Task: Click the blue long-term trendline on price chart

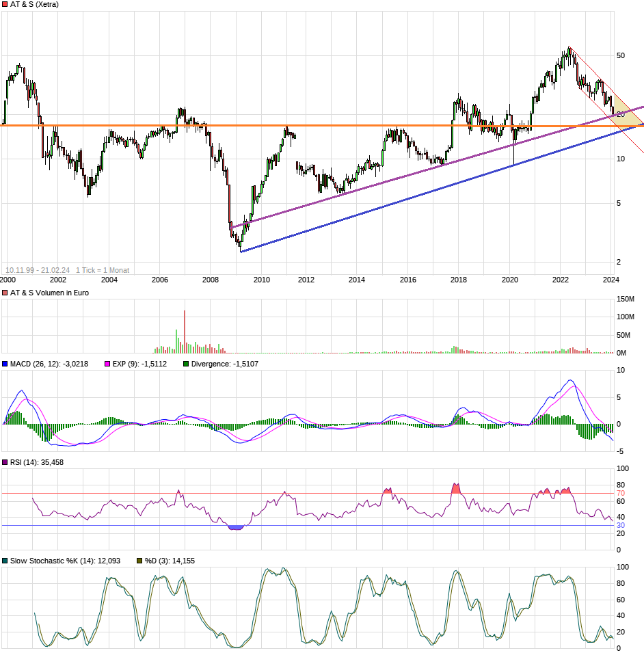Action: tap(442, 187)
